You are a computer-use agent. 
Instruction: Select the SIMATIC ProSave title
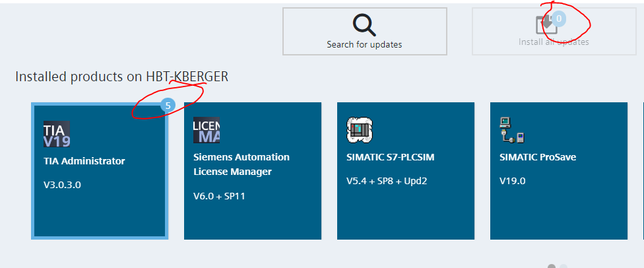535,157
